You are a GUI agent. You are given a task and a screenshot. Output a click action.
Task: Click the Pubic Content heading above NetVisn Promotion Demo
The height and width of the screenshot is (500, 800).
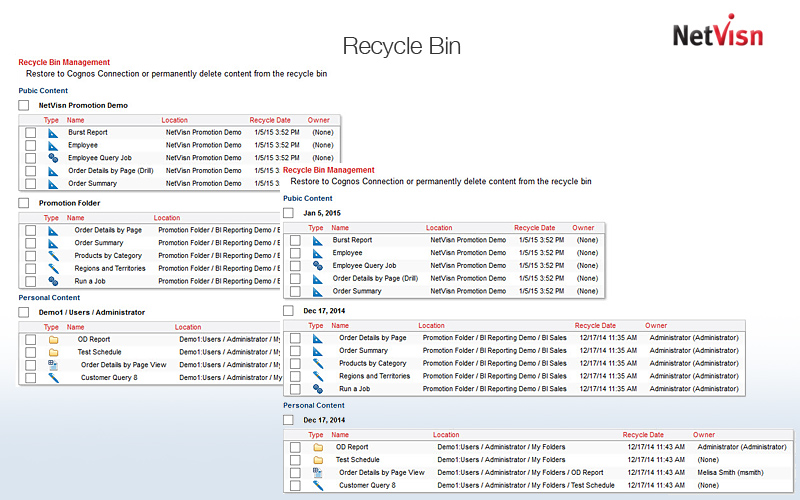43,90
